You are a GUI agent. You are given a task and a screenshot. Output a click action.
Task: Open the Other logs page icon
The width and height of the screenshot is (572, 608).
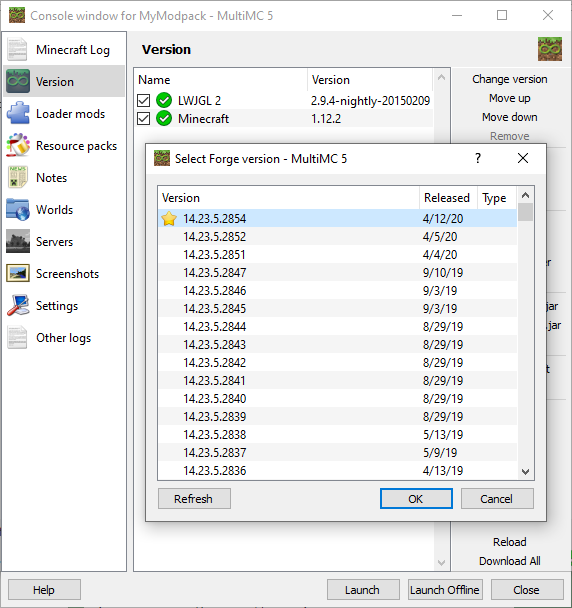17,337
